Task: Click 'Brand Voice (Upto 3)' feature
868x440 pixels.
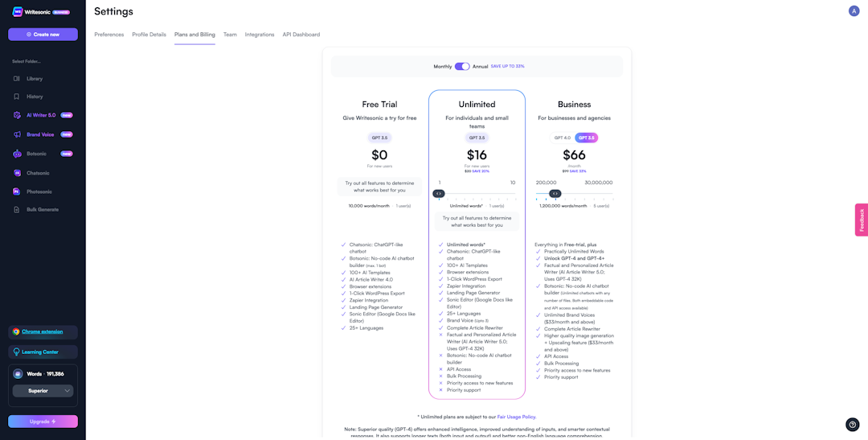Action: pos(469,320)
